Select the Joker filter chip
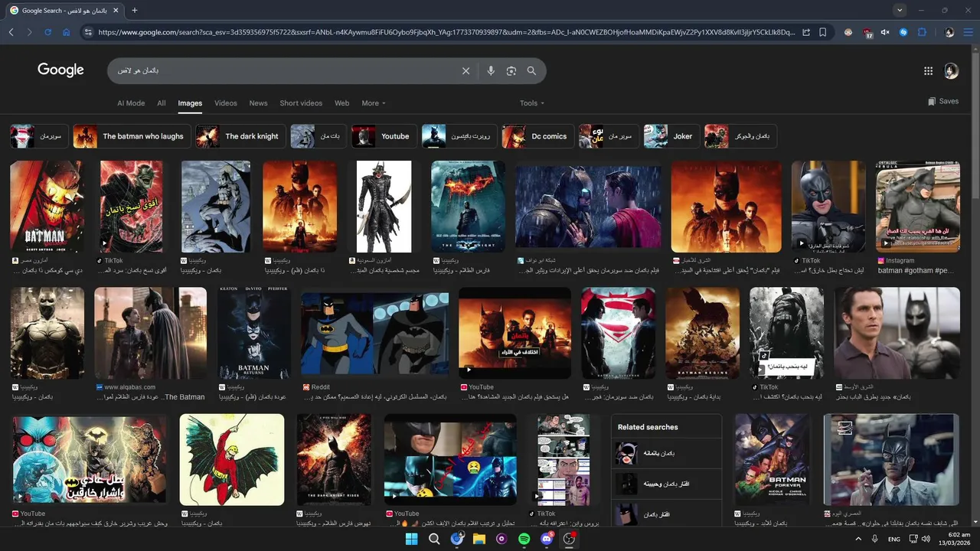Image resolution: width=980 pixels, height=551 pixels. 671,136
